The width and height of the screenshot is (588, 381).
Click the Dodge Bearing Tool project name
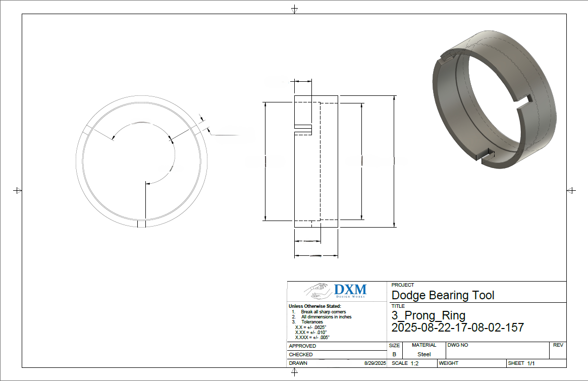click(x=443, y=295)
